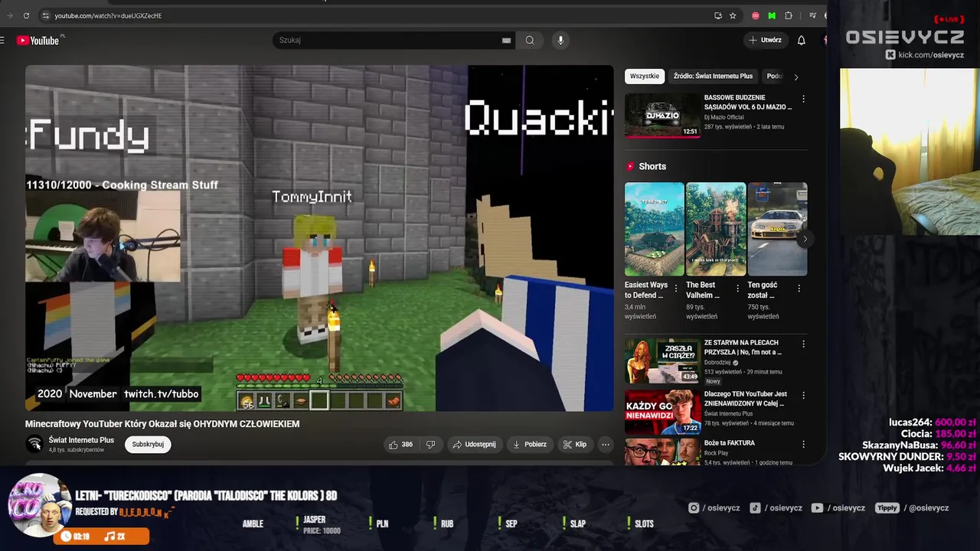Click the main video player area

click(x=319, y=238)
